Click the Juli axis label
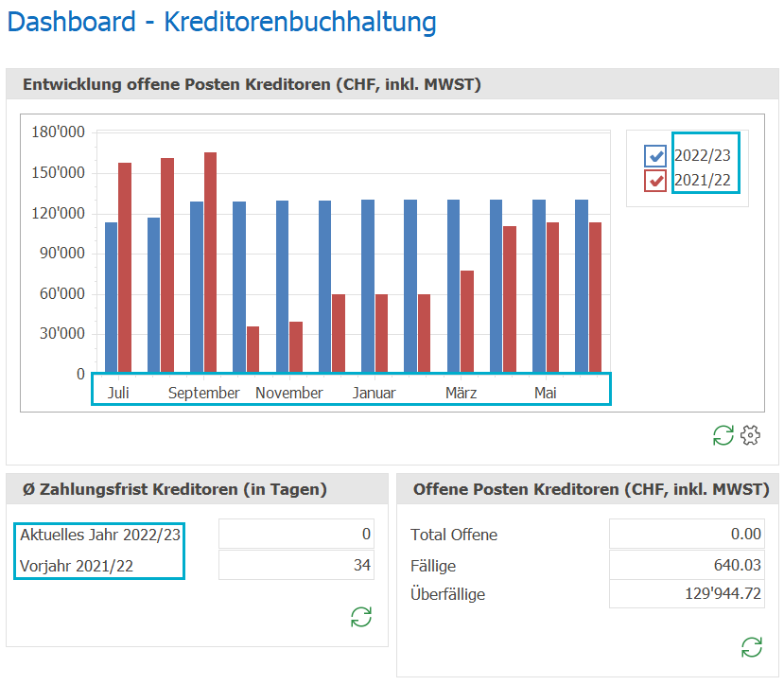Image resolution: width=784 pixels, height=685 pixels. click(x=118, y=393)
